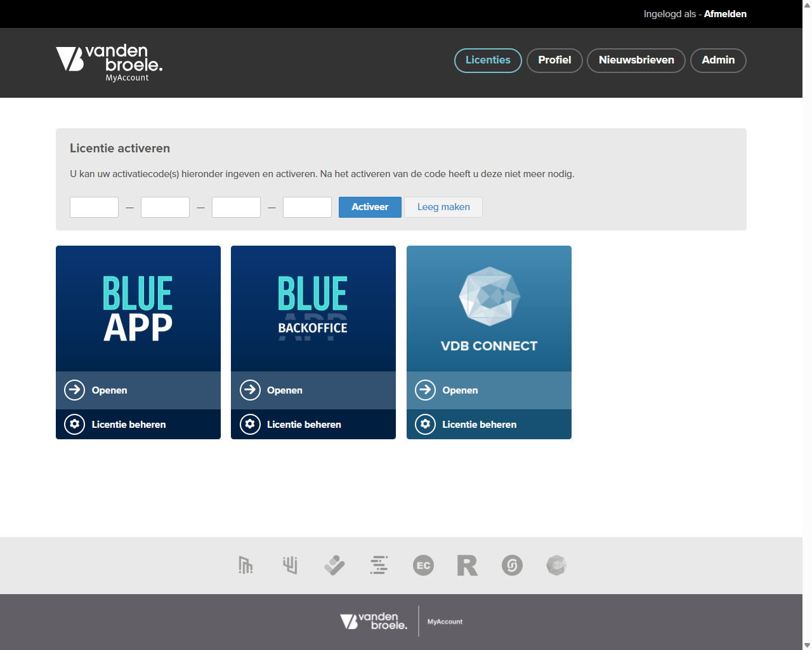Click gear icon for VDB Connect license

425,424
